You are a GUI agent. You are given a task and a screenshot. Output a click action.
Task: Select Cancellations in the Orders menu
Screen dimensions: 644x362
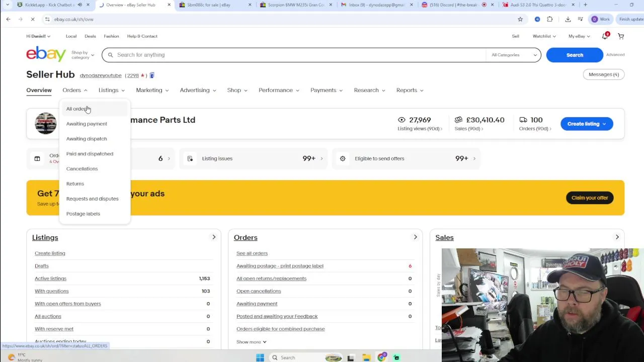[x=82, y=169]
